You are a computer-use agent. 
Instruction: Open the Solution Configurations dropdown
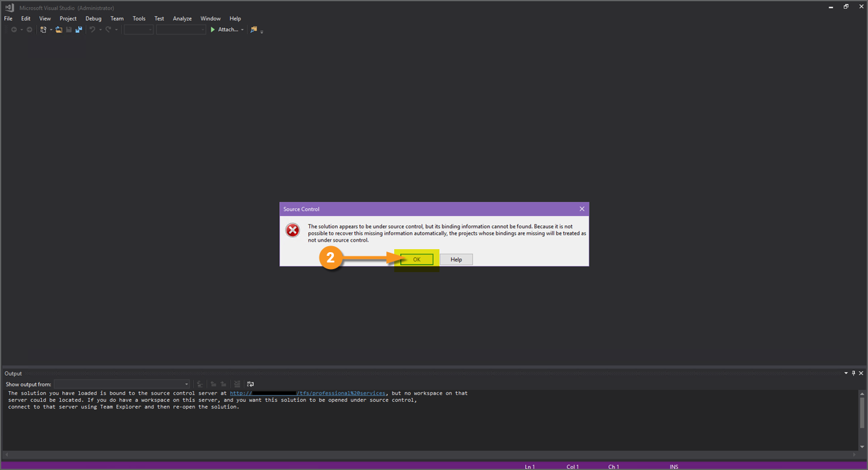pyautogui.click(x=139, y=30)
